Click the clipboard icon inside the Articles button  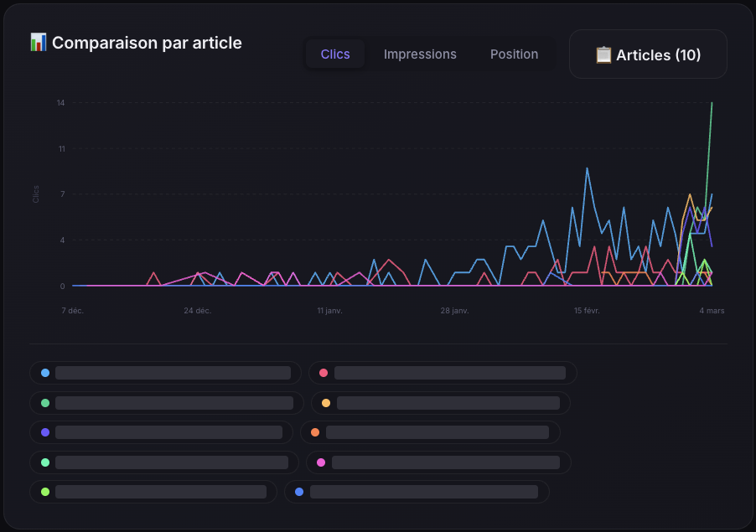coord(603,54)
